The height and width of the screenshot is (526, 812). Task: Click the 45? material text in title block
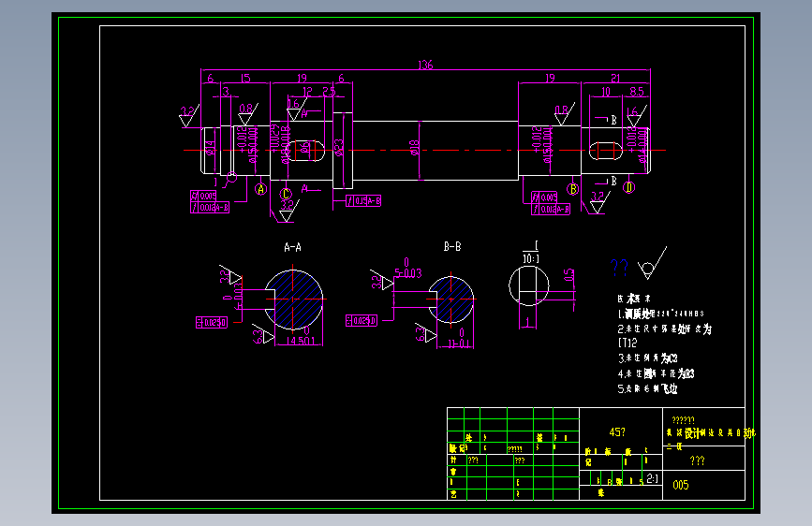[x=617, y=432]
